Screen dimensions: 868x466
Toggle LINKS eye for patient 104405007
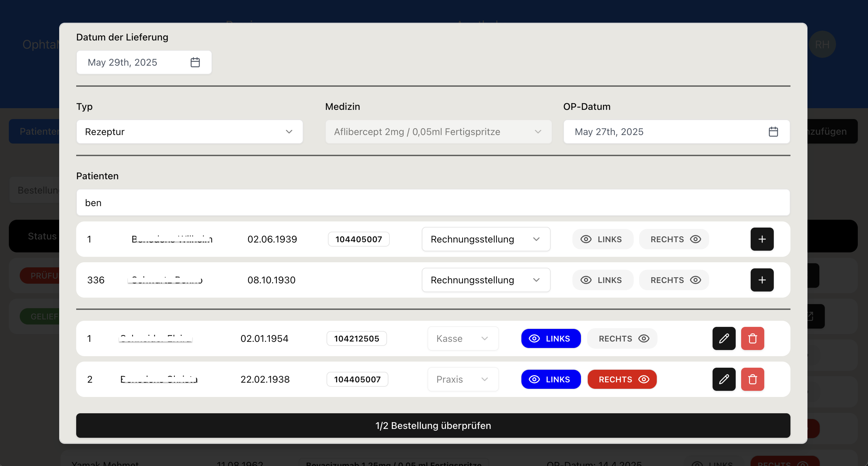tap(602, 239)
